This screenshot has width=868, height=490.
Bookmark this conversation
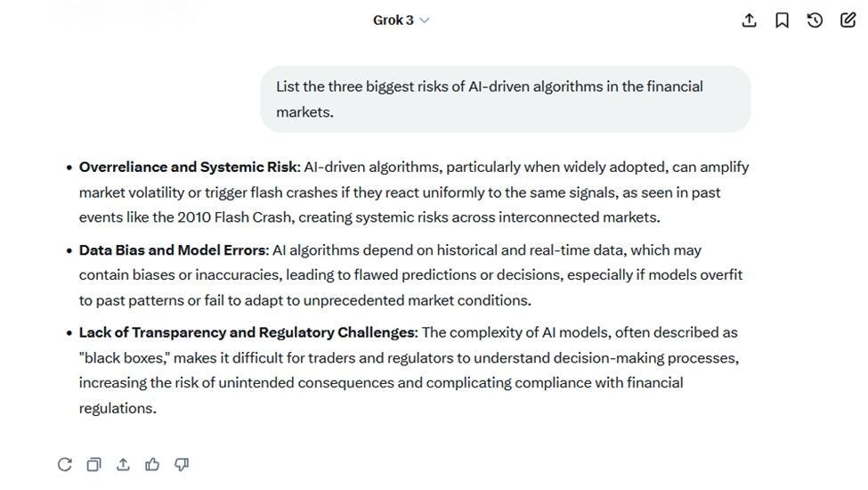coord(782,20)
